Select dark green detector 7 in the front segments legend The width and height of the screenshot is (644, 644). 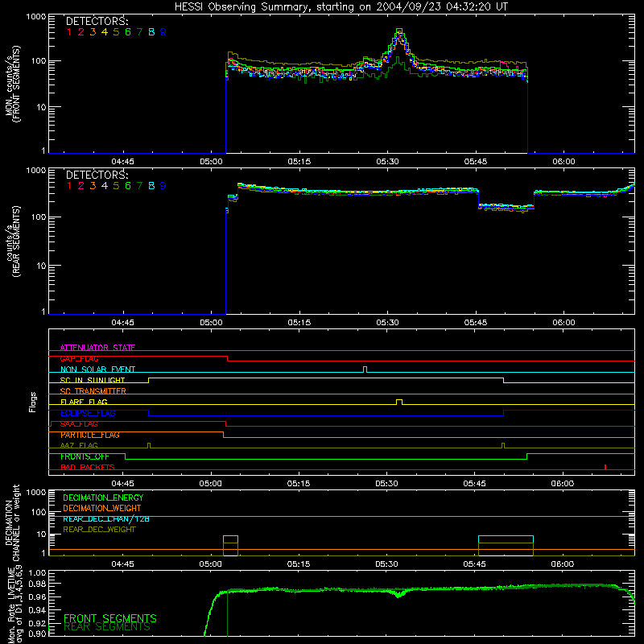coord(139,32)
